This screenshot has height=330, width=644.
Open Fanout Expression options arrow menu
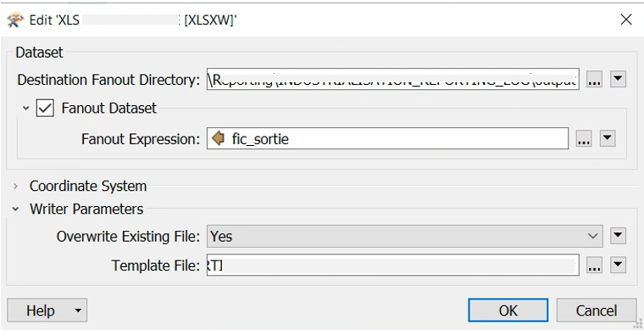coord(608,138)
